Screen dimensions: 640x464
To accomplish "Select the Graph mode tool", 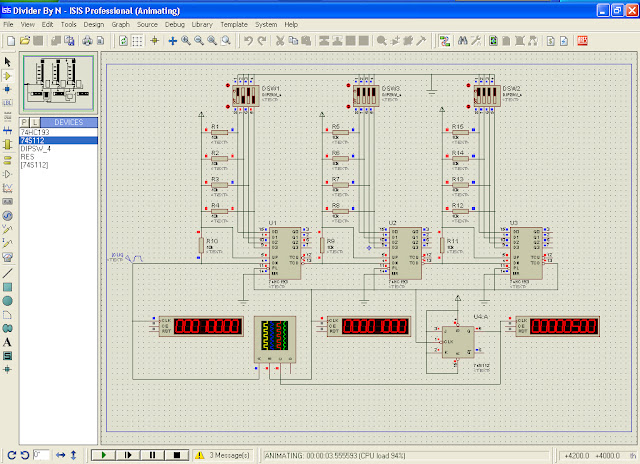I will tap(7, 188).
